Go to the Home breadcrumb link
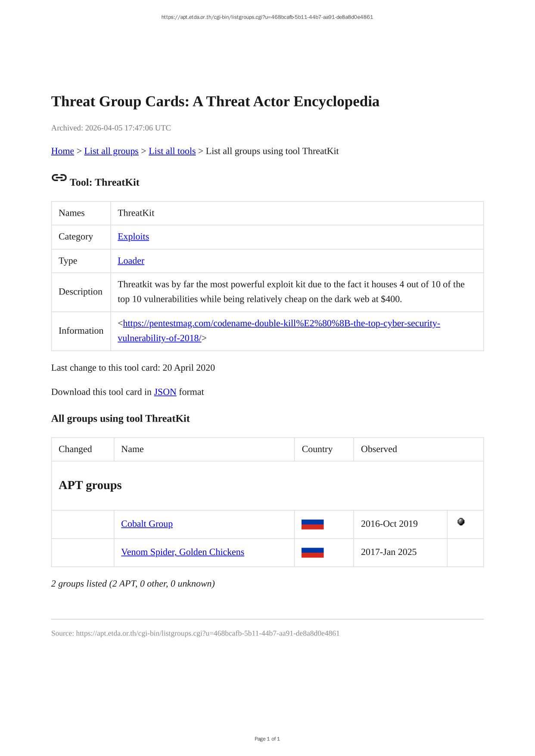Image resolution: width=535 pixels, height=756 pixels. [x=62, y=151]
